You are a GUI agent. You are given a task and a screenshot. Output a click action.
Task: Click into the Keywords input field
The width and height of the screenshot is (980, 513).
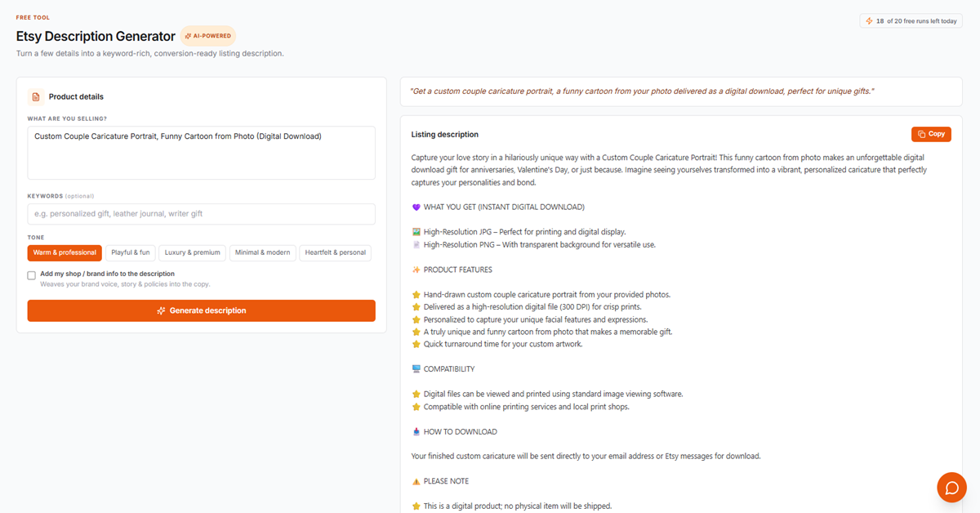202,214
